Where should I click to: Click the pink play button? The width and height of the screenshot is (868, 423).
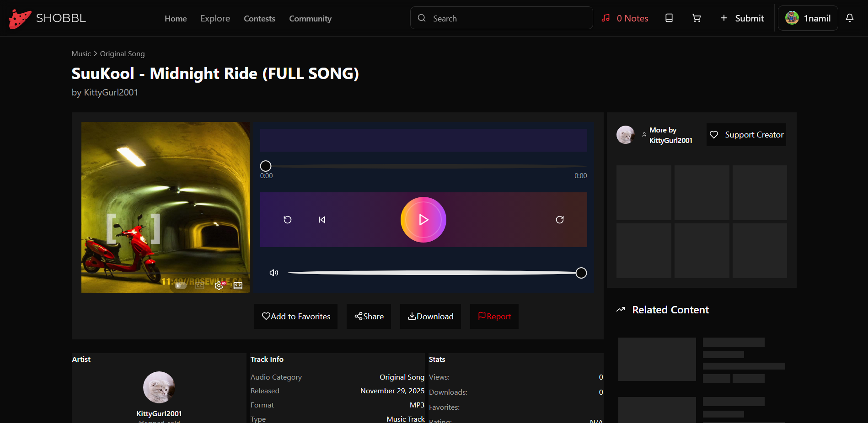point(423,220)
